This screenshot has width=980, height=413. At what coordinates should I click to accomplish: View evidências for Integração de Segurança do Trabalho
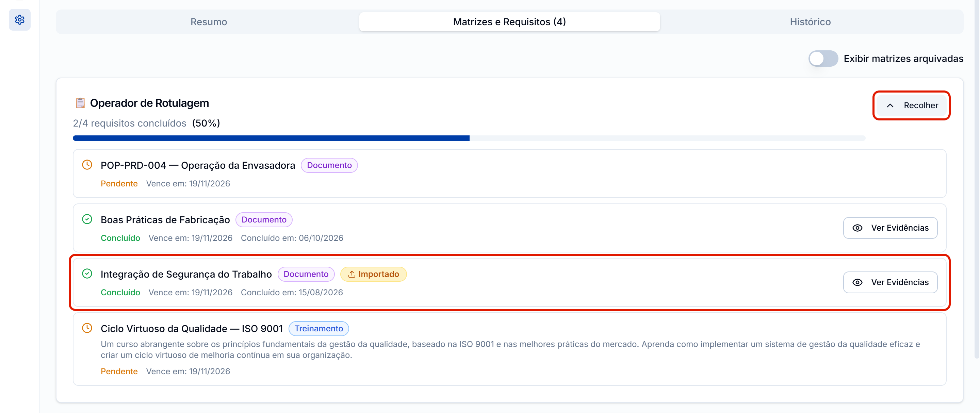890,282
